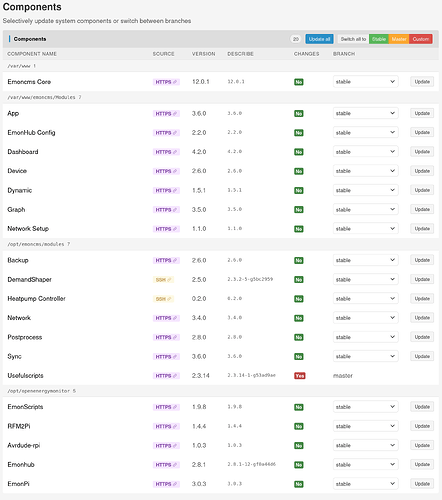Update the EmonScripts component

(422, 407)
